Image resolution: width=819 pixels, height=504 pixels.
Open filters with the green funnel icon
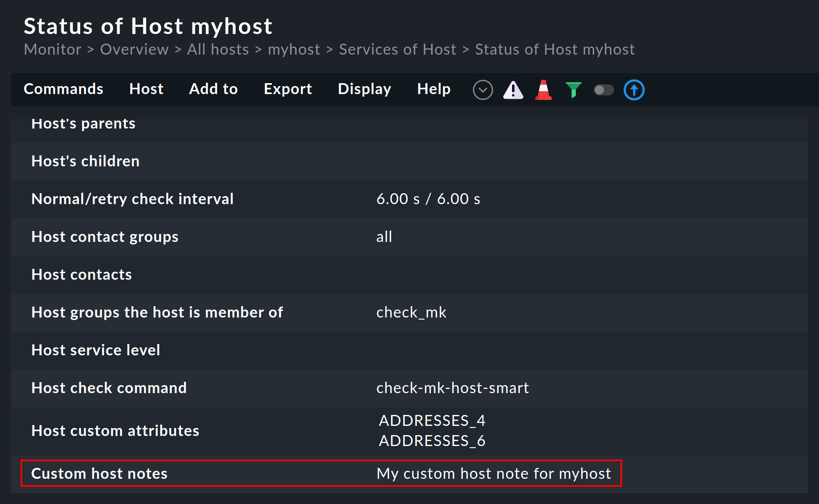[574, 89]
